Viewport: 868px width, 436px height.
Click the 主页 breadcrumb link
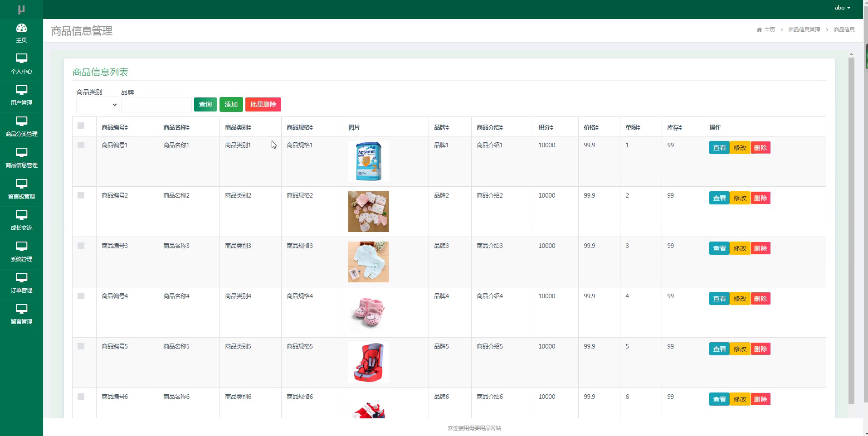pos(769,30)
